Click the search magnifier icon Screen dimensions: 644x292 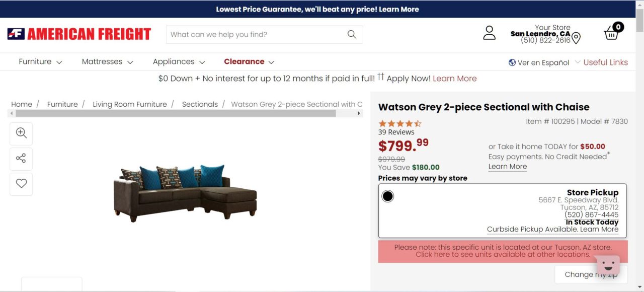click(x=351, y=34)
